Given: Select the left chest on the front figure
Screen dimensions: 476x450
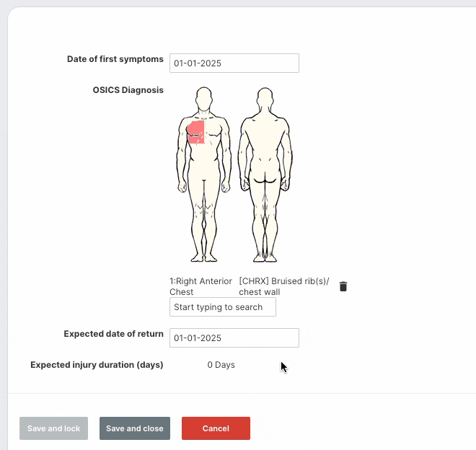Looking at the screenshot, I should pos(213,132).
